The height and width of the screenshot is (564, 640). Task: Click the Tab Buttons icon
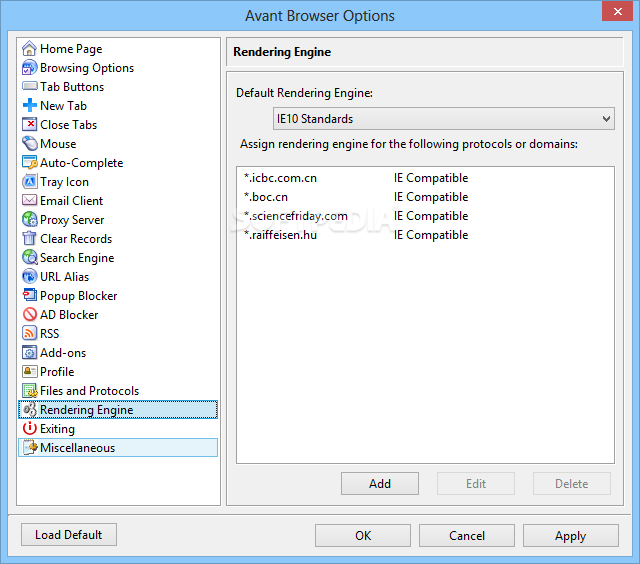click(x=29, y=87)
